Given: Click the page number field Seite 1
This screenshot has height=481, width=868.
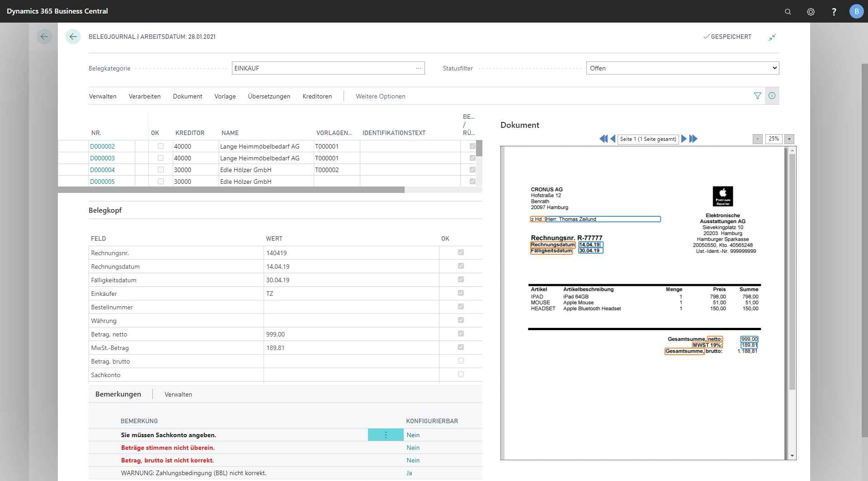Looking at the screenshot, I should (648, 139).
